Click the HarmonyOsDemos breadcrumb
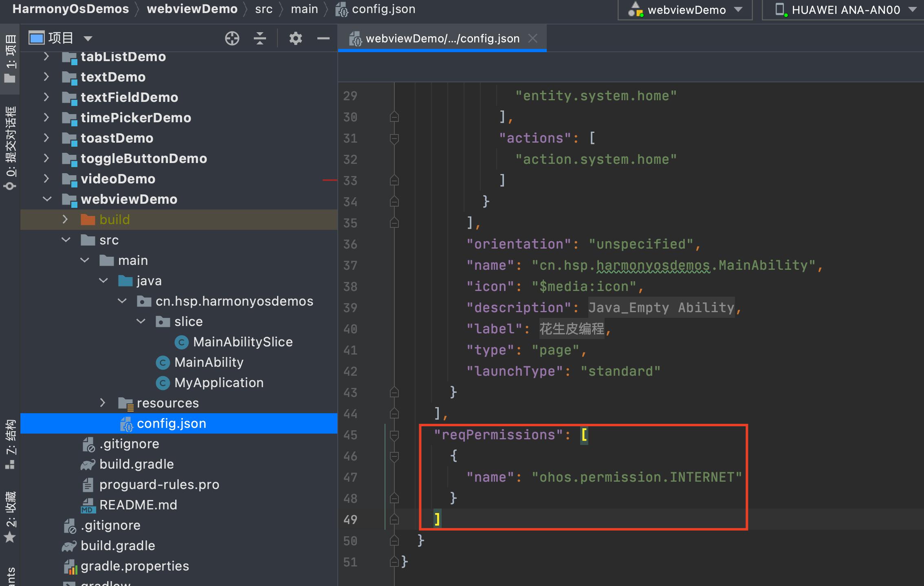The height and width of the screenshot is (586, 924). tap(70, 9)
